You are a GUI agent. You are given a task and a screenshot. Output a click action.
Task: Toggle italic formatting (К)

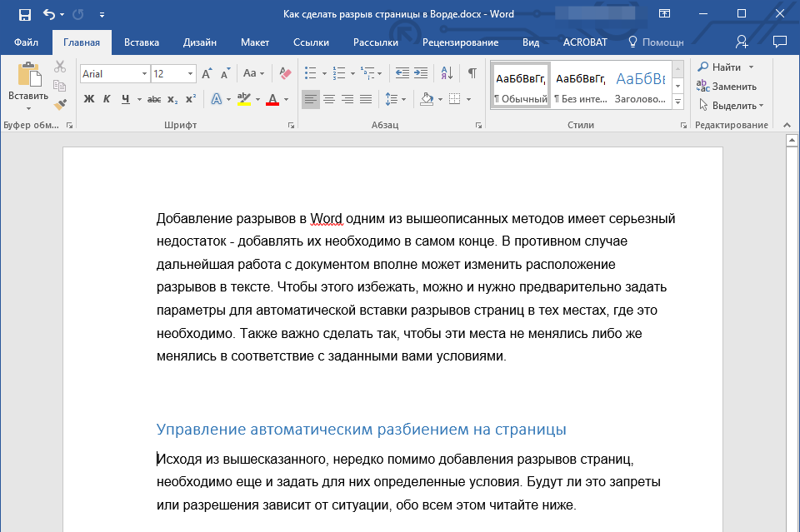[107, 99]
